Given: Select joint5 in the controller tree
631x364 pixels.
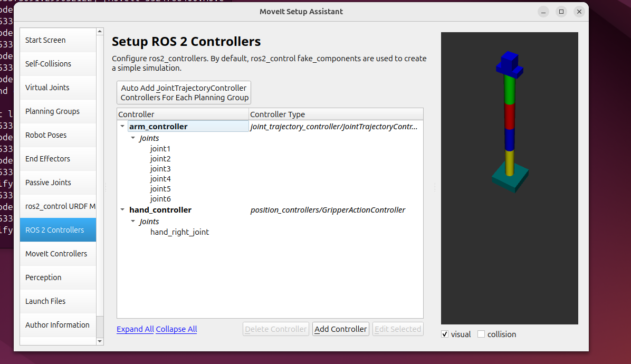Looking at the screenshot, I should [160, 189].
